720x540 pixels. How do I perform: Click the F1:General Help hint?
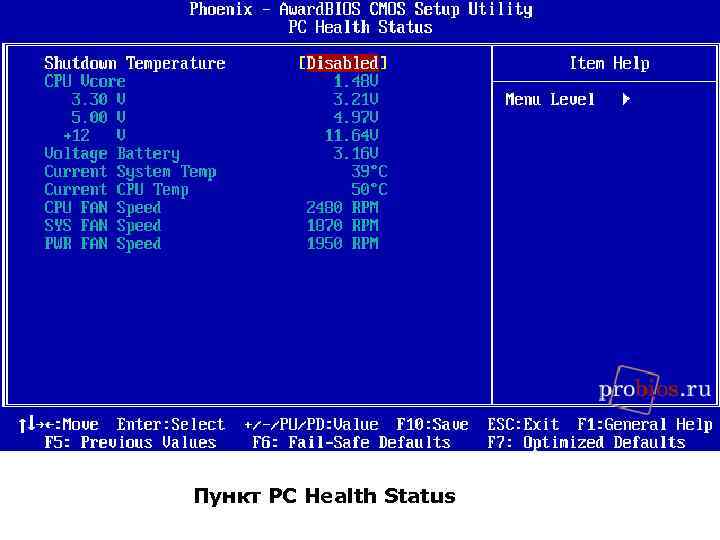pos(645,424)
